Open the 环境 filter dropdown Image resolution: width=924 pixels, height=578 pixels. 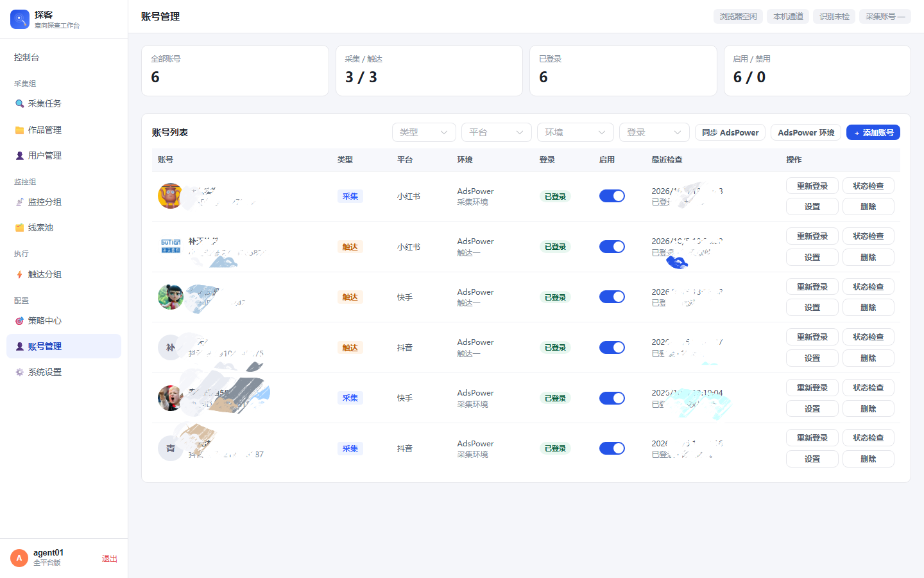pos(576,132)
